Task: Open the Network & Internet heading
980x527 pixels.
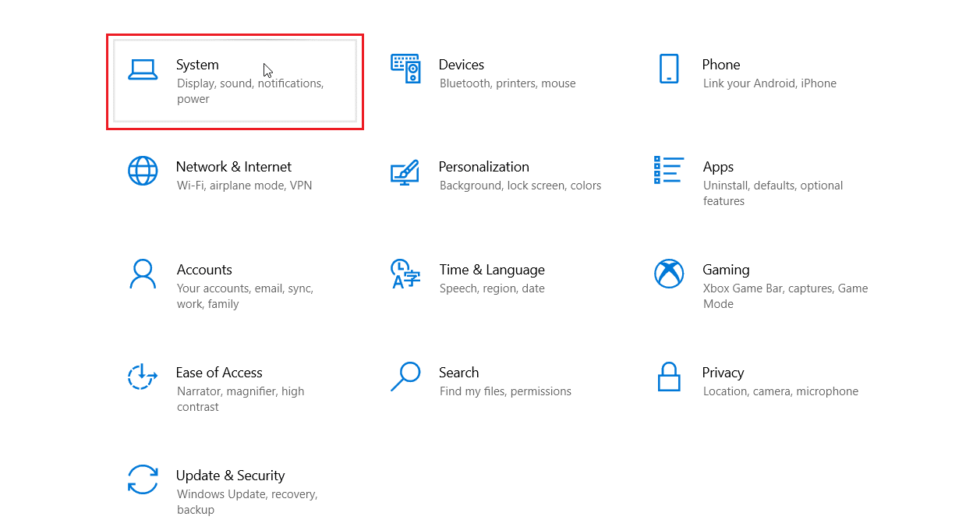Action: coord(234,167)
